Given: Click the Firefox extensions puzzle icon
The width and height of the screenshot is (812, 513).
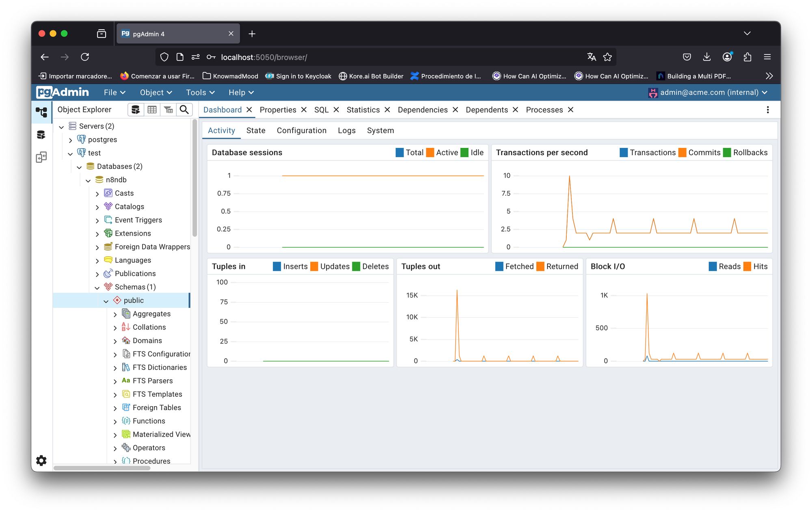Looking at the screenshot, I should (747, 57).
